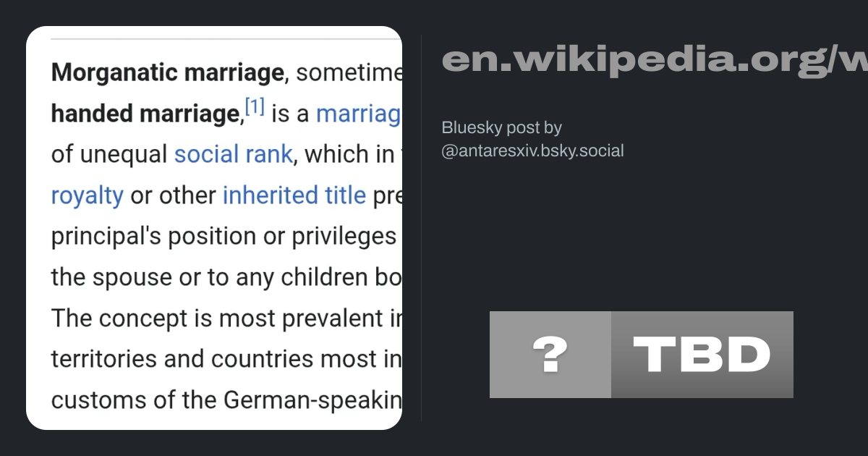Screen dimensions: 868x456
Task: Open the 'royalty' link
Action: point(87,195)
